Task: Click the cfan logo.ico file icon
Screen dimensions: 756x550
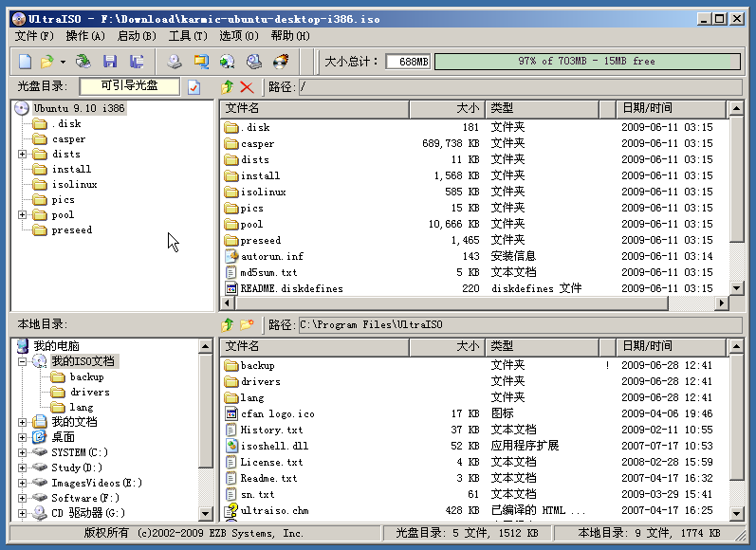Action: [x=231, y=413]
